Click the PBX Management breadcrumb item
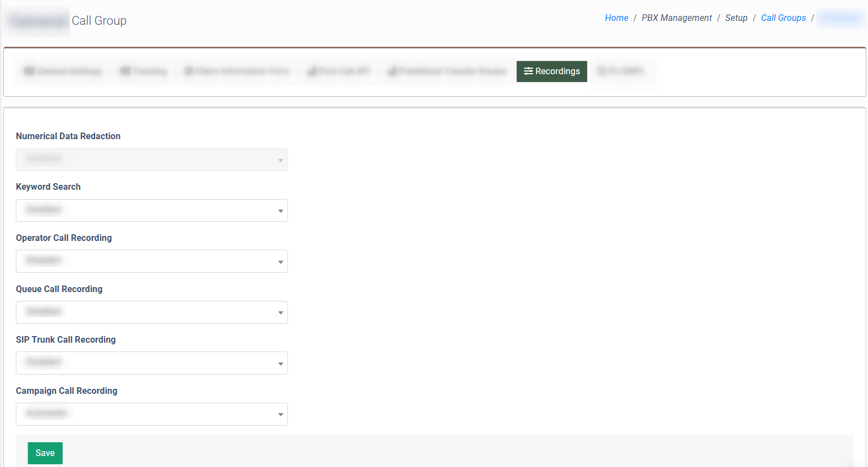This screenshot has width=868, height=467. [676, 18]
